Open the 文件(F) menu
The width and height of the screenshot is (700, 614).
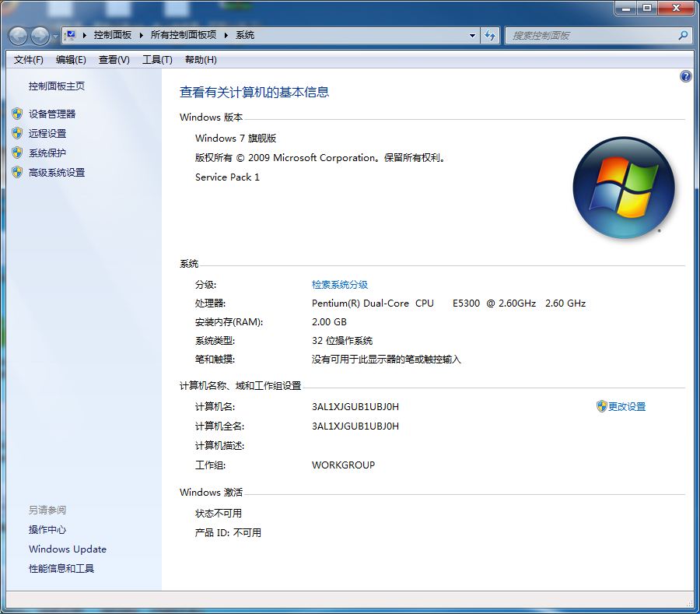(29, 60)
